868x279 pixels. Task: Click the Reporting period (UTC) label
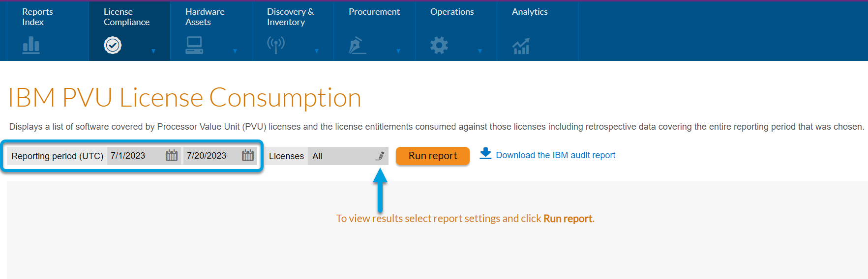[58, 156]
